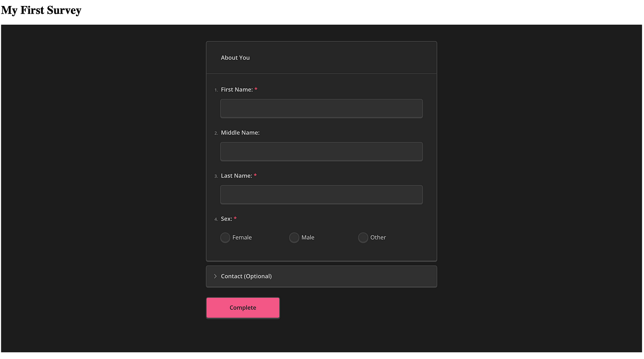Click the question number 4 marker
This screenshot has height=359, width=644.
216,219
